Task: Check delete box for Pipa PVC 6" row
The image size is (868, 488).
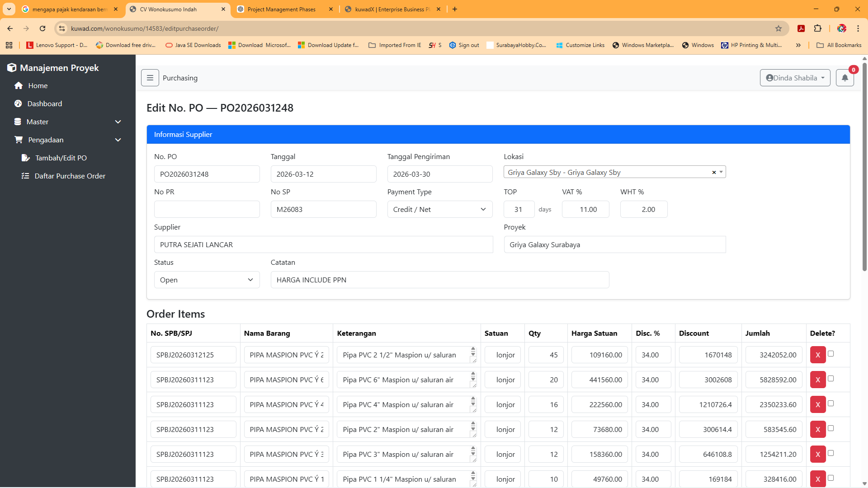Action: 830,379
